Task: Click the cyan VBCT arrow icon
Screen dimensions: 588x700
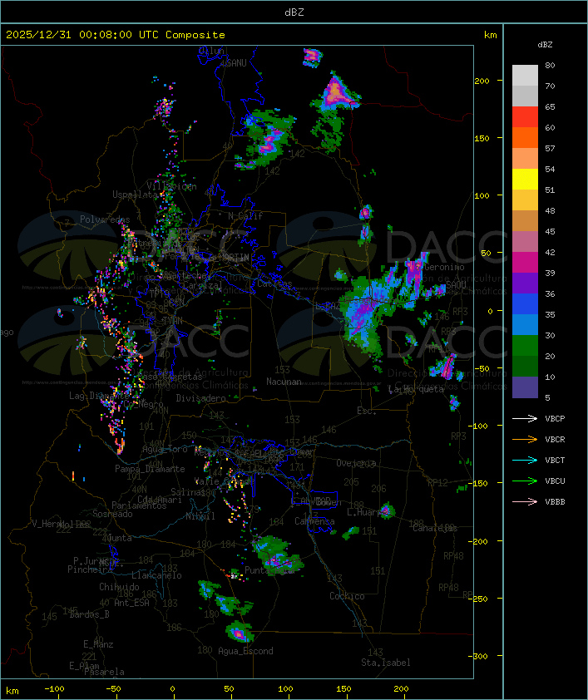Action: tap(525, 460)
